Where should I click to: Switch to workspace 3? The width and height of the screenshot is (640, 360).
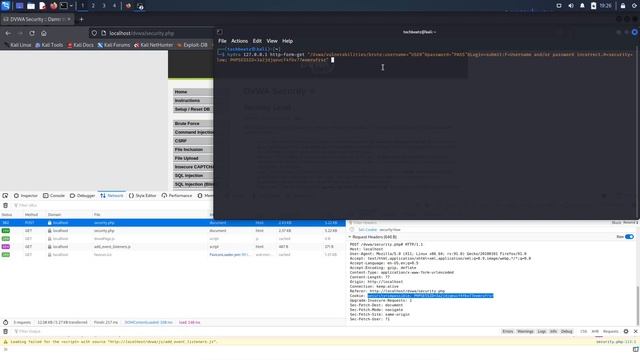[x=104, y=6]
